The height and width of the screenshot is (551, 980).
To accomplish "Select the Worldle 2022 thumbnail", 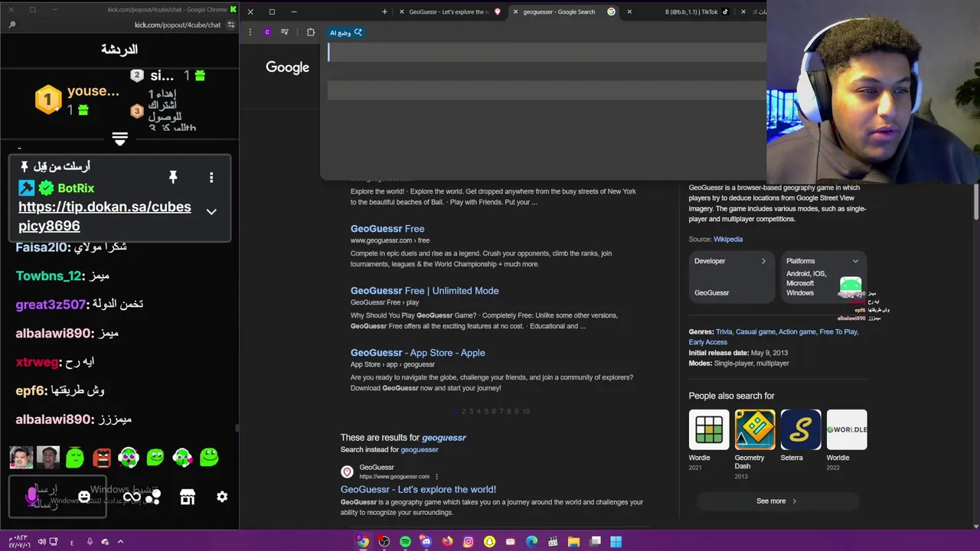I will 847,429.
